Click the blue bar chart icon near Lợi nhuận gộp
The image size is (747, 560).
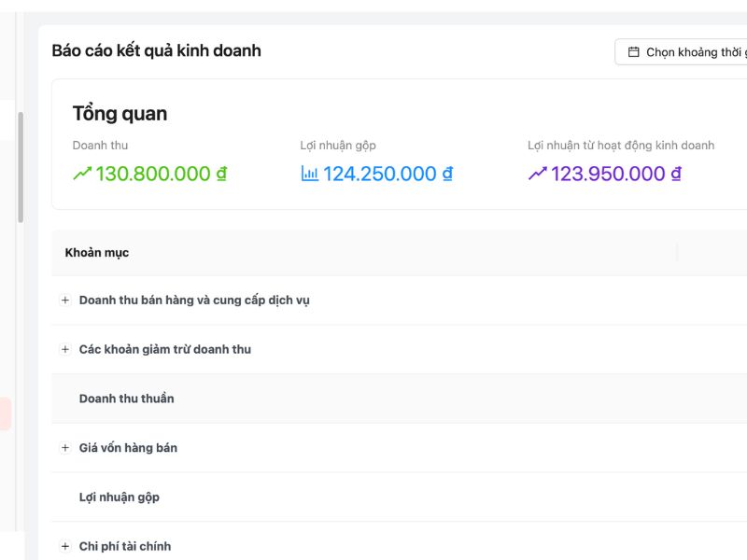point(309,174)
